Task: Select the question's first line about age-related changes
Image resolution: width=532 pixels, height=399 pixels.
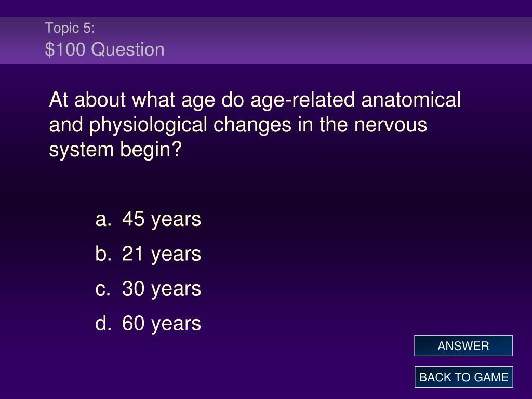Action: [x=255, y=100]
